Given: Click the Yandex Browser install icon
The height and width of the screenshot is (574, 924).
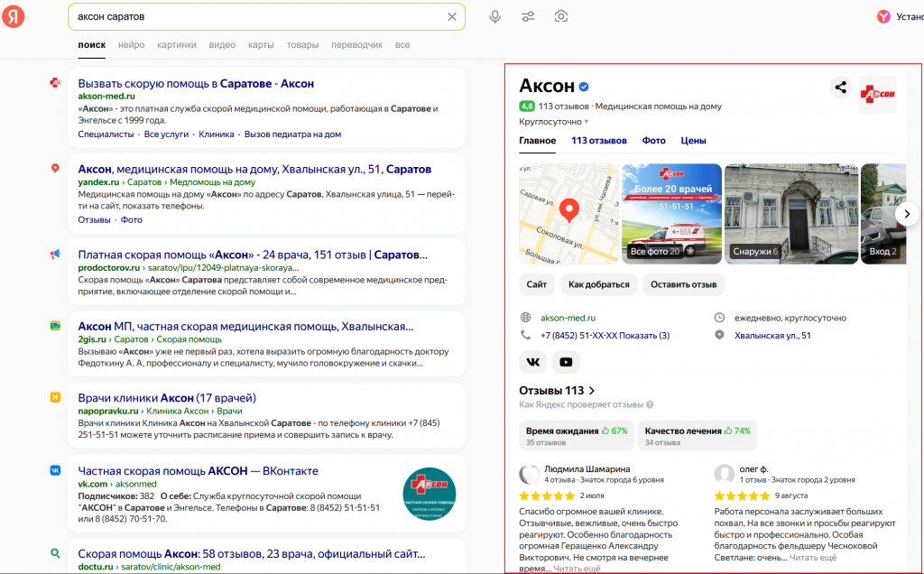Looking at the screenshot, I should (x=883, y=16).
